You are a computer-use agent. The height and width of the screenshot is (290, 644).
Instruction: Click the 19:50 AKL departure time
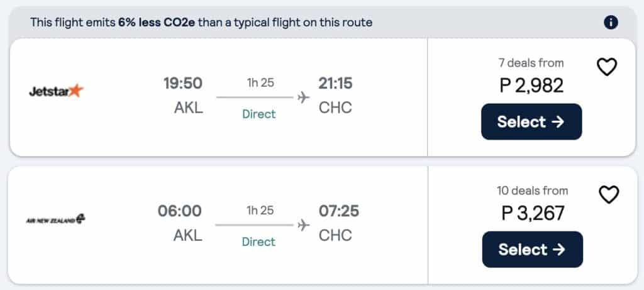tap(183, 84)
